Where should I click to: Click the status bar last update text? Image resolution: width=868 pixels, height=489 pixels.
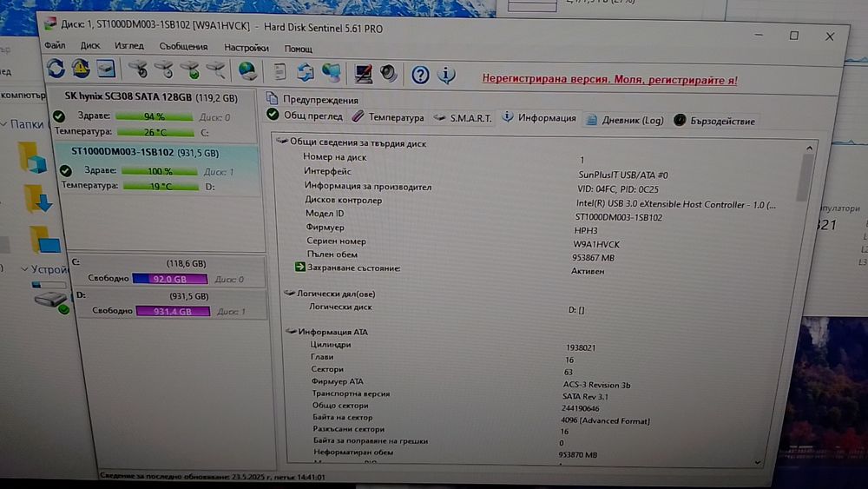[x=213, y=476]
